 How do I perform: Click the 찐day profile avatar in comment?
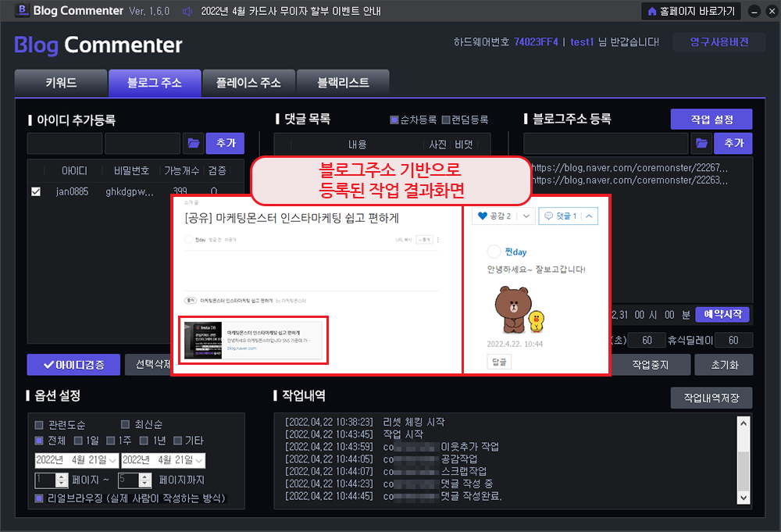coord(494,252)
